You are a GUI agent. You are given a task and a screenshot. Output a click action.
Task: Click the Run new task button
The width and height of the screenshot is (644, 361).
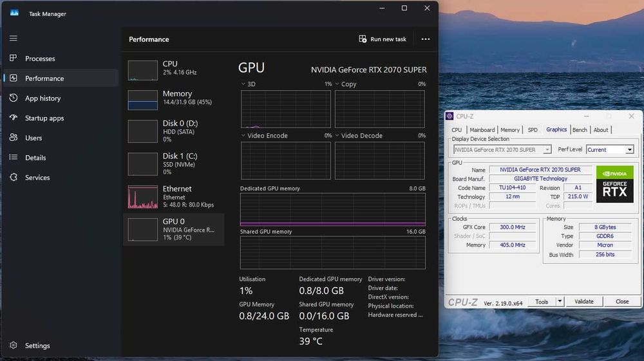[x=383, y=39]
